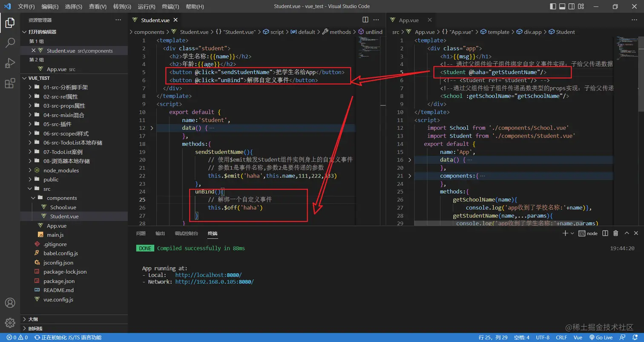Click errors and warnings status bar indicator
The width and height of the screenshot is (644, 342).
point(17,337)
